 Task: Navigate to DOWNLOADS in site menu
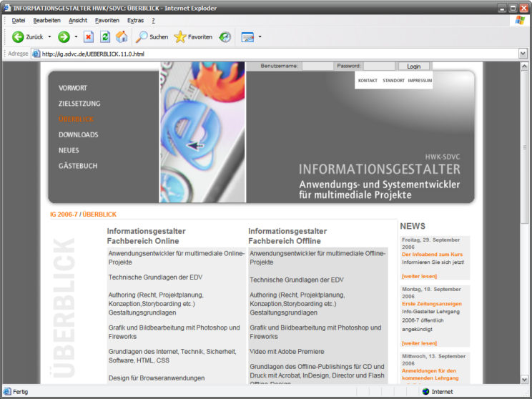tap(79, 134)
